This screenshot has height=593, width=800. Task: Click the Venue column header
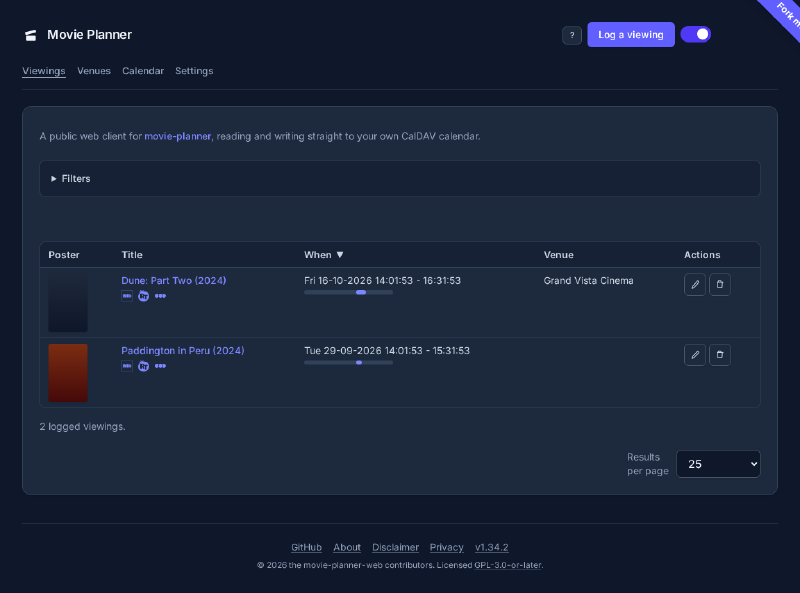pos(558,255)
